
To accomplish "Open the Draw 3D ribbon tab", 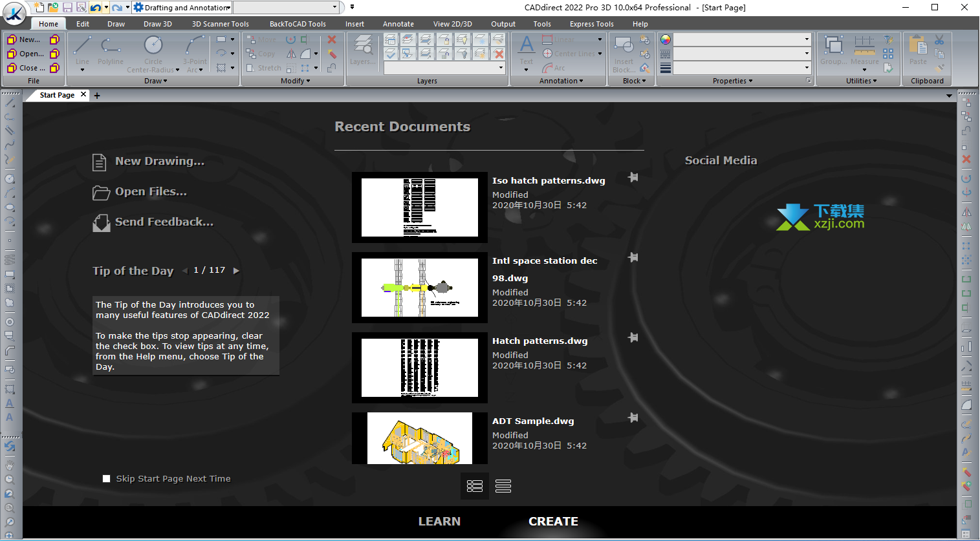I will pos(158,24).
